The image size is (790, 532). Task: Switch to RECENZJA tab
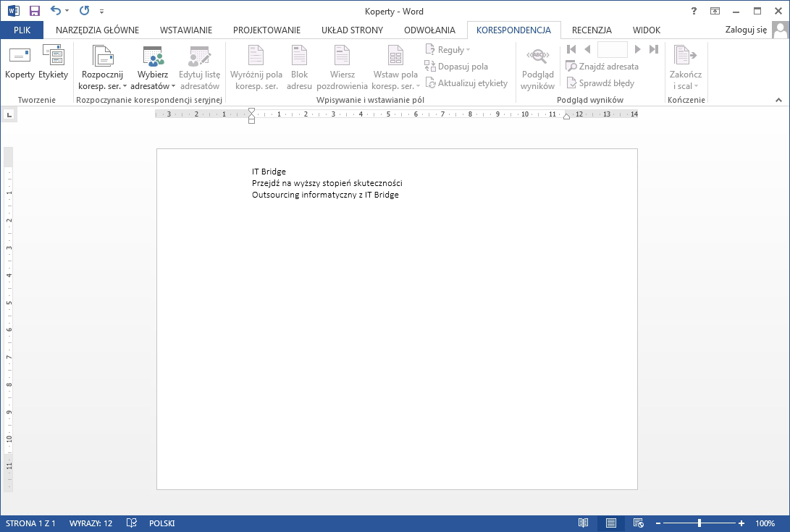(592, 30)
